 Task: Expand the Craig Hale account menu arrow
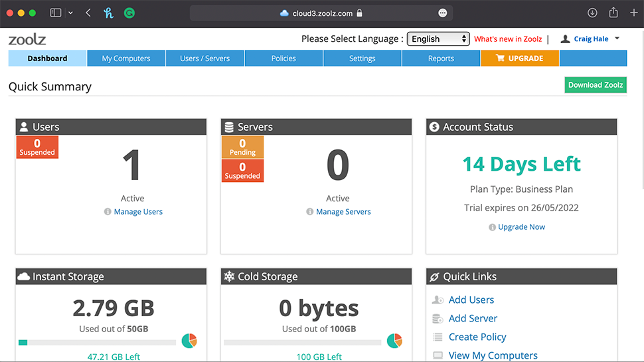(617, 39)
